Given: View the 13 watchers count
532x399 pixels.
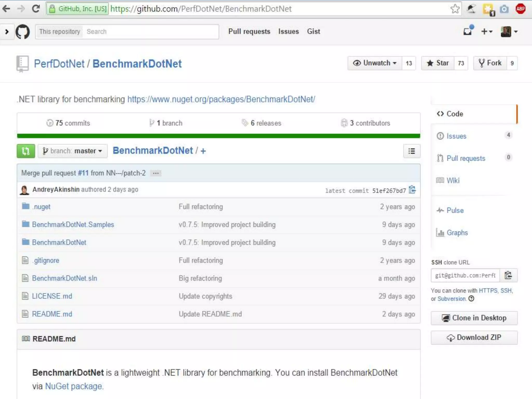Looking at the screenshot, I should pyautogui.click(x=409, y=63).
